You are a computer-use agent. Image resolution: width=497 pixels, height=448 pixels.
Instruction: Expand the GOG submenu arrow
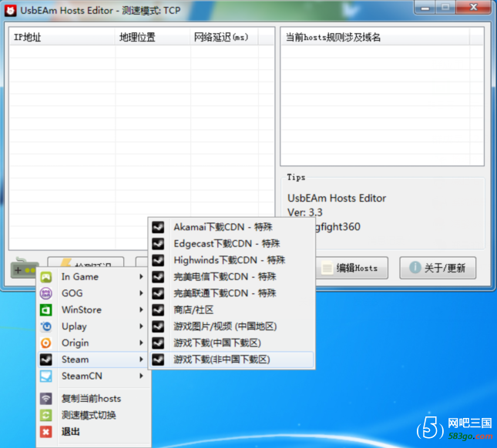(x=141, y=293)
